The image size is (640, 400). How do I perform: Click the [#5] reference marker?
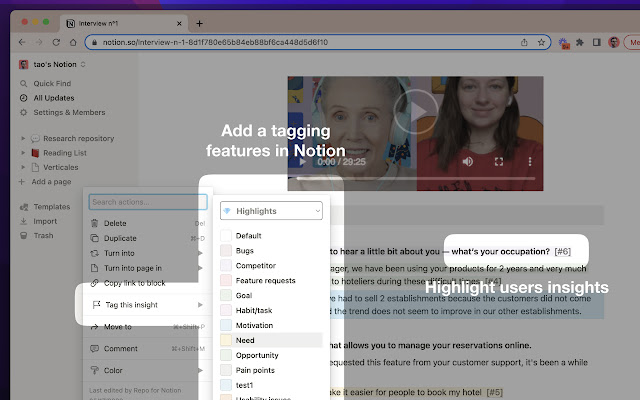[495, 392]
